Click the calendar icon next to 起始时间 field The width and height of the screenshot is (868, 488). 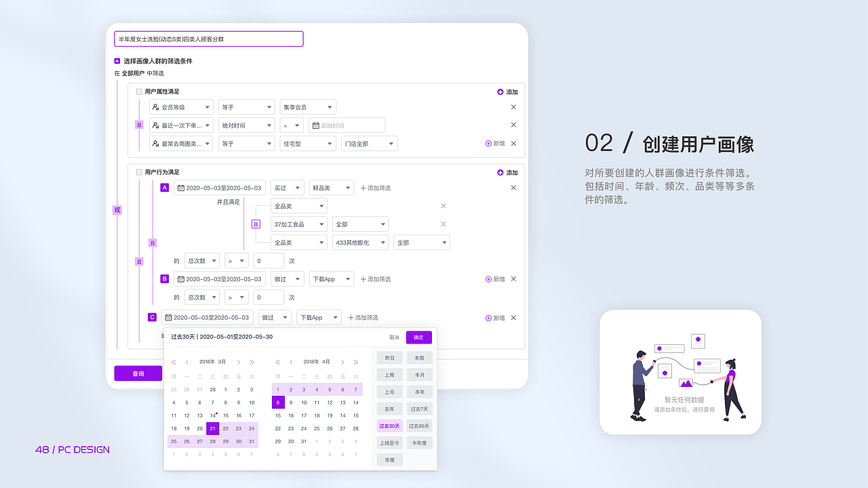click(x=317, y=125)
